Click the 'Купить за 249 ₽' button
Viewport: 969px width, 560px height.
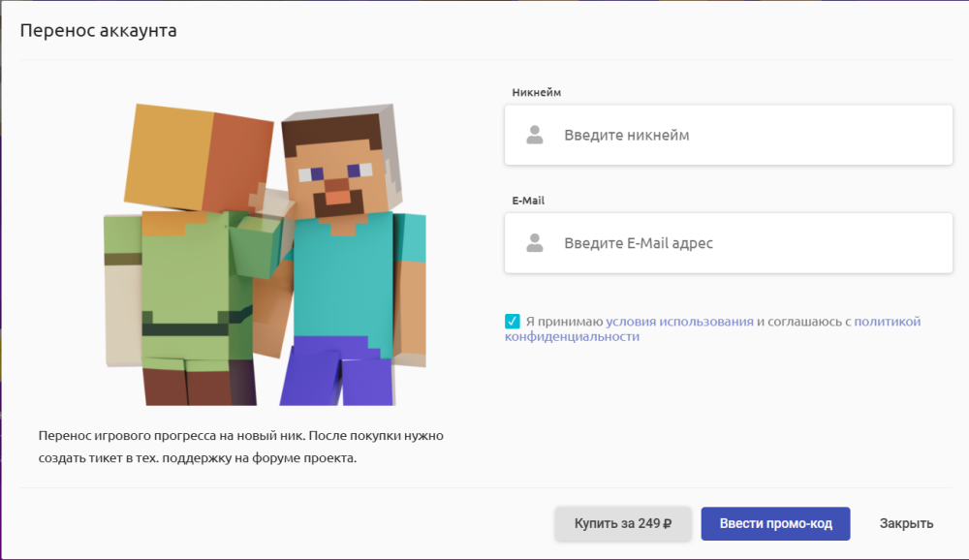coord(623,523)
